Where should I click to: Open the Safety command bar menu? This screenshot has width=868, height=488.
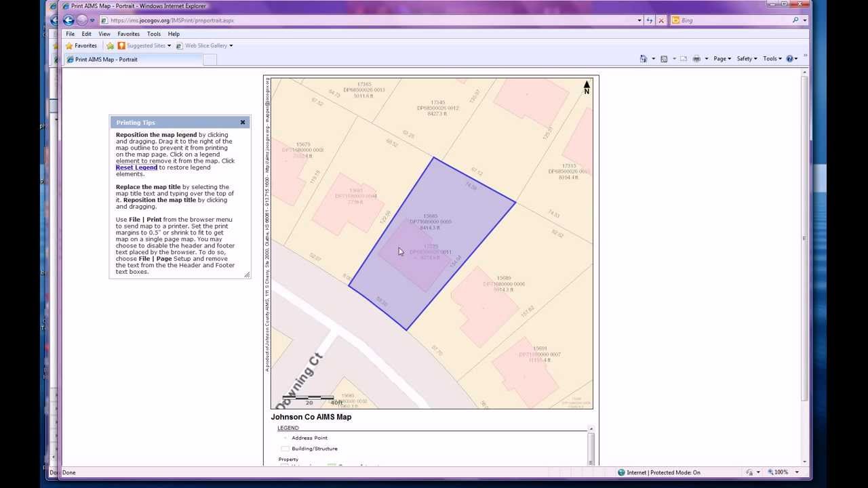747,59
